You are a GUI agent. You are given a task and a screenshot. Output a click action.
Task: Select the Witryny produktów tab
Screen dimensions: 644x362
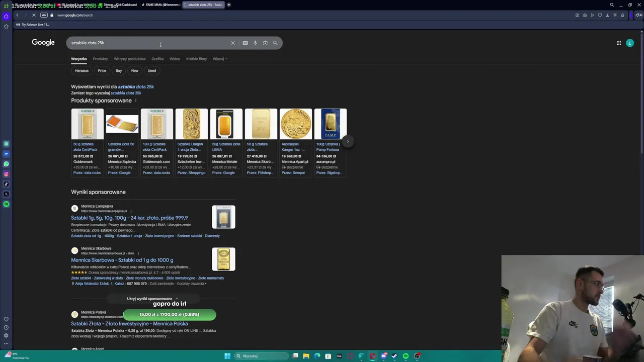[x=130, y=59]
